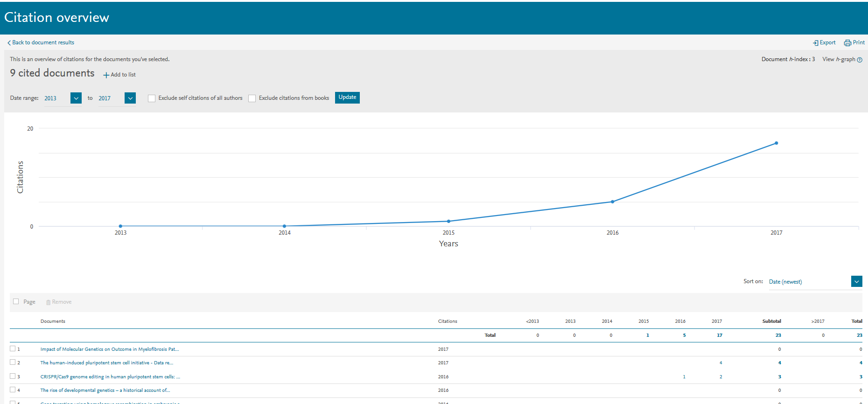Go back to document results
Image resolution: width=868 pixels, height=404 pixels.
43,42
